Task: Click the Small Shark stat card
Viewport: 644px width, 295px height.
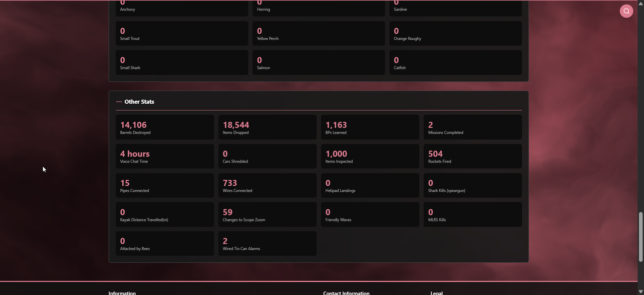Action: pos(182,62)
